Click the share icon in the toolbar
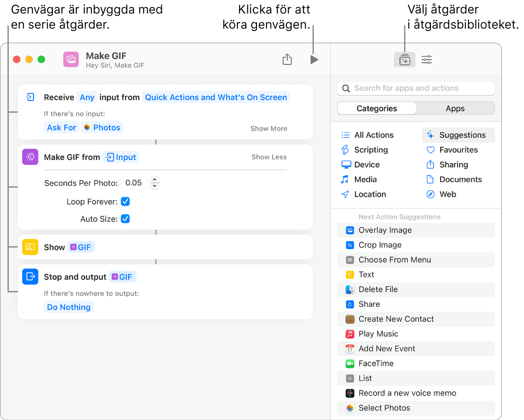 [x=287, y=59]
